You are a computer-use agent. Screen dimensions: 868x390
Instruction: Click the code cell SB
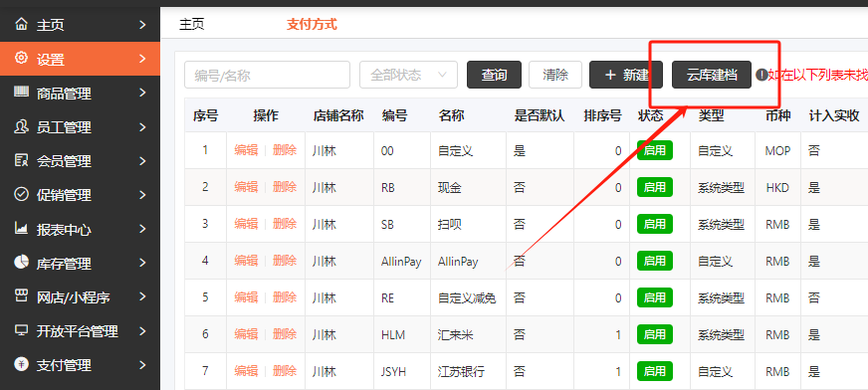coord(387,225)
